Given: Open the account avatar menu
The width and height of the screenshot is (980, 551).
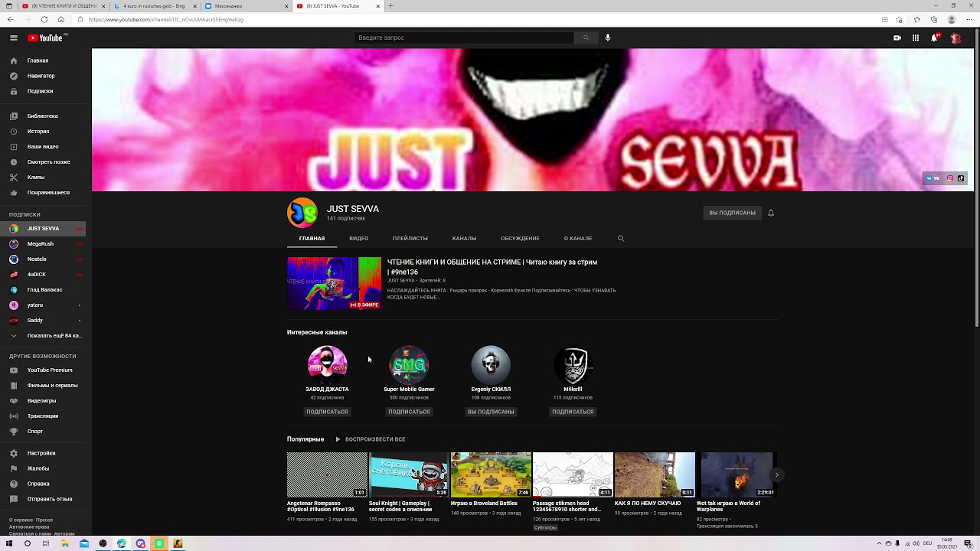Looking at the screenshot, I should [955, 37].
